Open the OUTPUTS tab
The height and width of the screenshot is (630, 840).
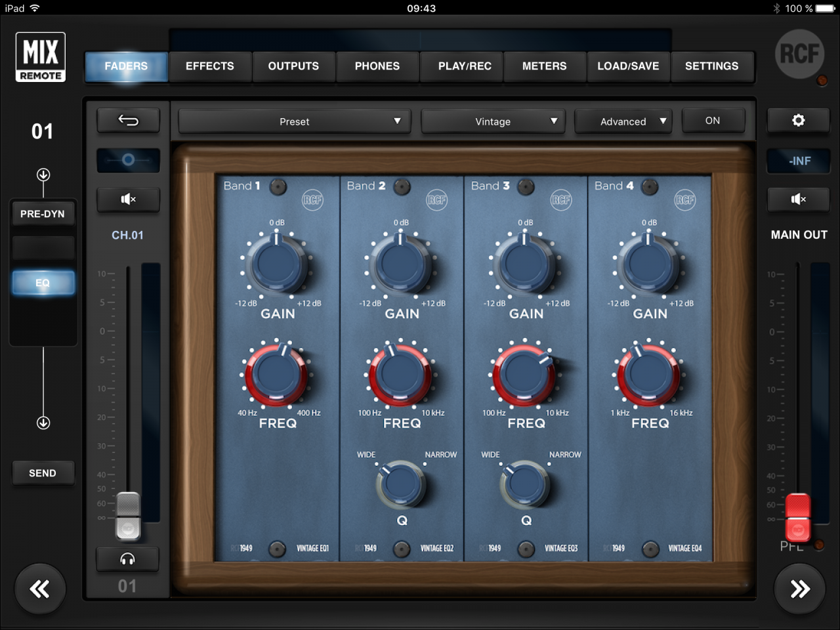[293, 66]
